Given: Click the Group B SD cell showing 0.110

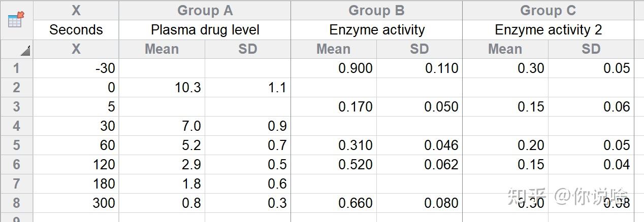Looking at the screenshot, I should 419,68.
